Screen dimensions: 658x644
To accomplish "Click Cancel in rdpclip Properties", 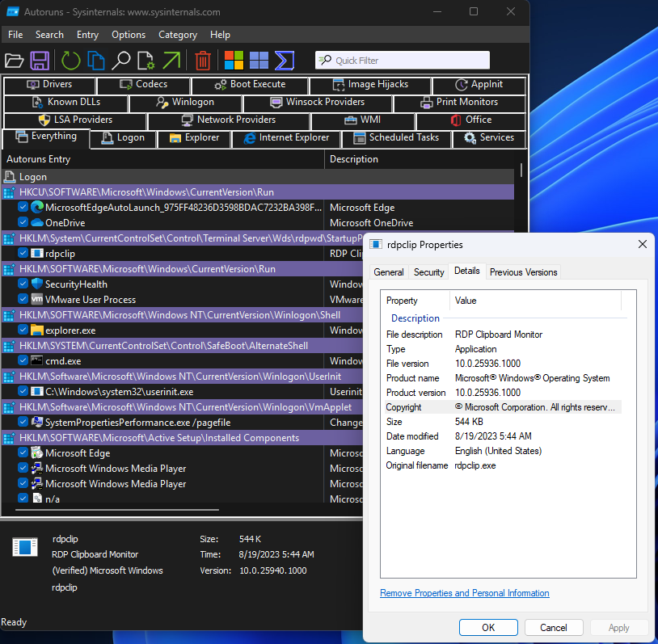I will click(554, 627).
